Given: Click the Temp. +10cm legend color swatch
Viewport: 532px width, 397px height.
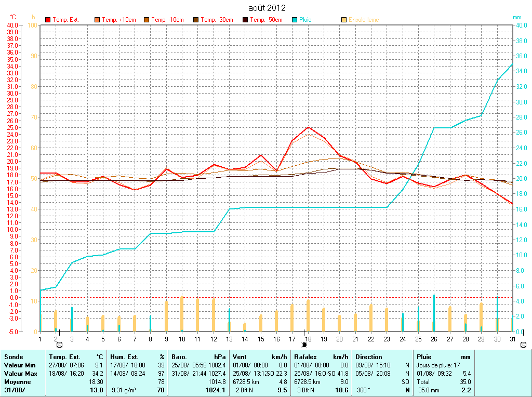Looking at the screenshot, I should [97, 20].
